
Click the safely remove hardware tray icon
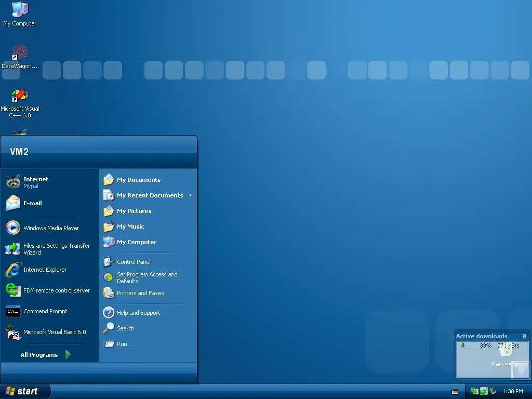tap(493, 391)
